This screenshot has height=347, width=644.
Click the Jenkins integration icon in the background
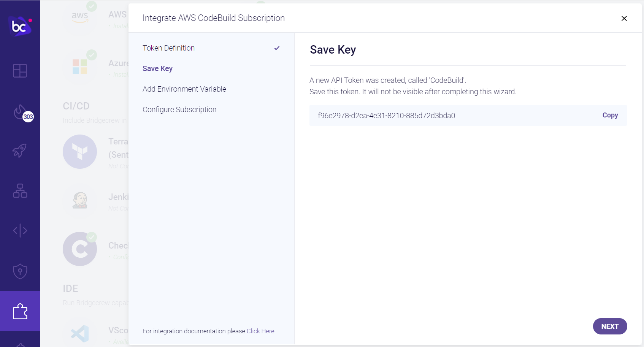pyautogui.click(x=80, y=200)
